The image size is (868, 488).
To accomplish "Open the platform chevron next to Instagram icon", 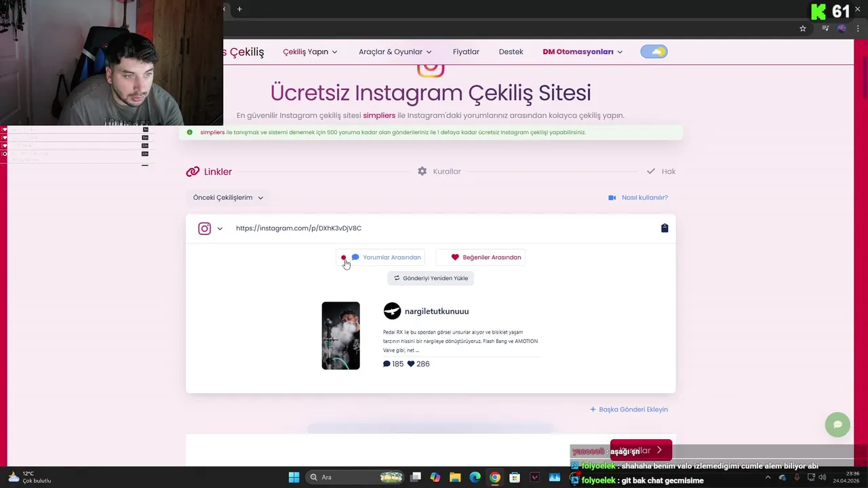I will pyautogui.click(x=220, y=229).
